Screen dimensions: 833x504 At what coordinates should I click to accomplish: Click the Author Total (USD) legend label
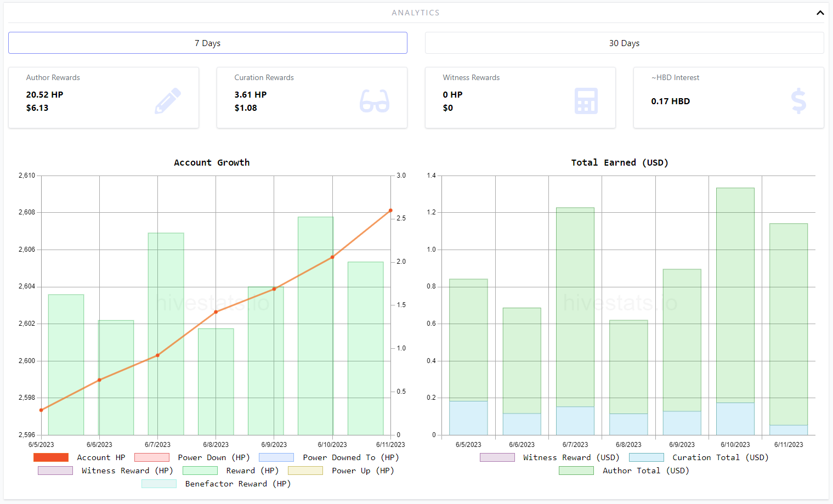646,471
